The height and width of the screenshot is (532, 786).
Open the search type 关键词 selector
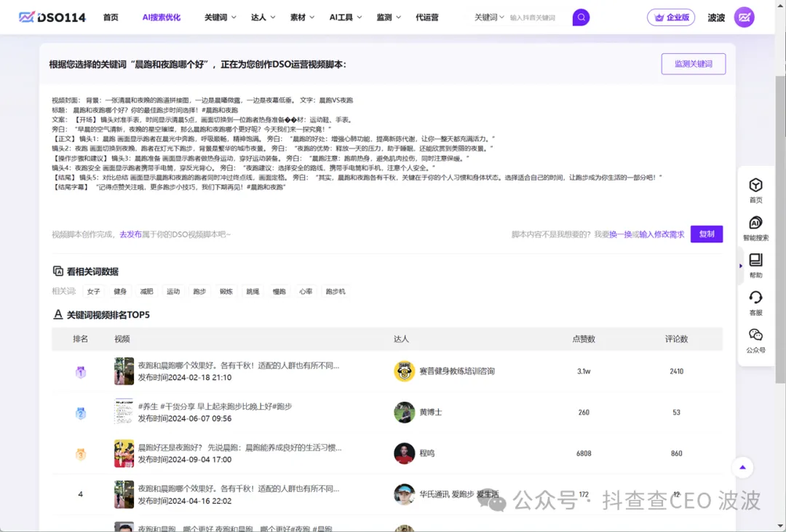[x=489, y=17]
